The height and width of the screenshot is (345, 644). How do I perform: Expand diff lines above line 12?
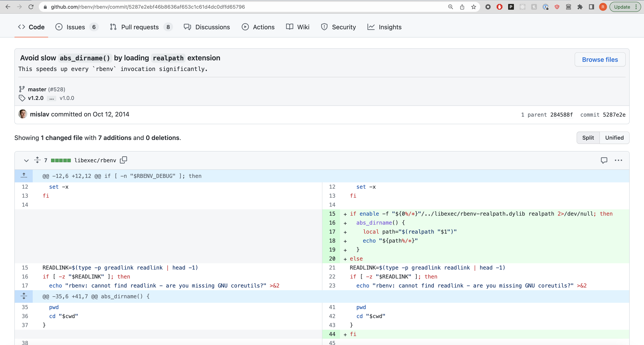point(24,176)
